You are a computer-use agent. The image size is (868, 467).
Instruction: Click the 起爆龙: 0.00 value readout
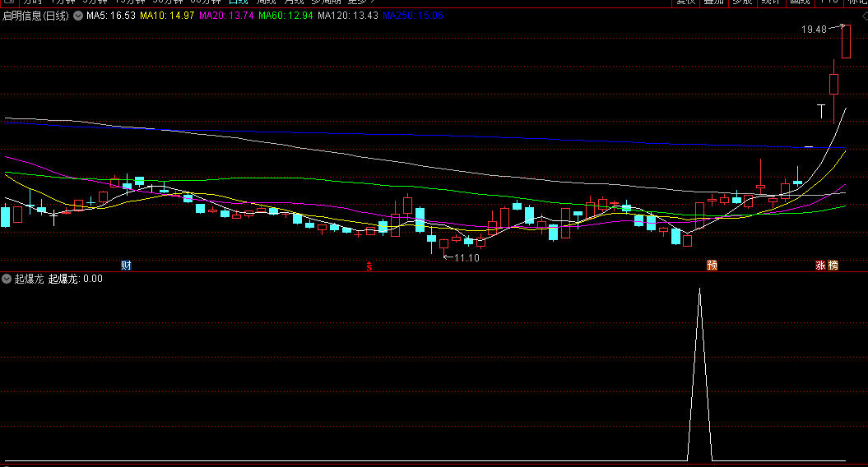[x=76, y=279]
